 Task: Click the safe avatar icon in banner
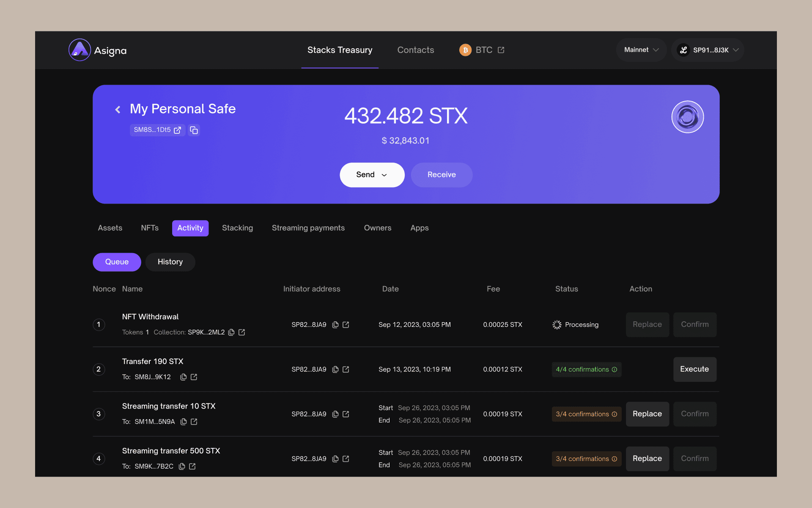point(687,117)
